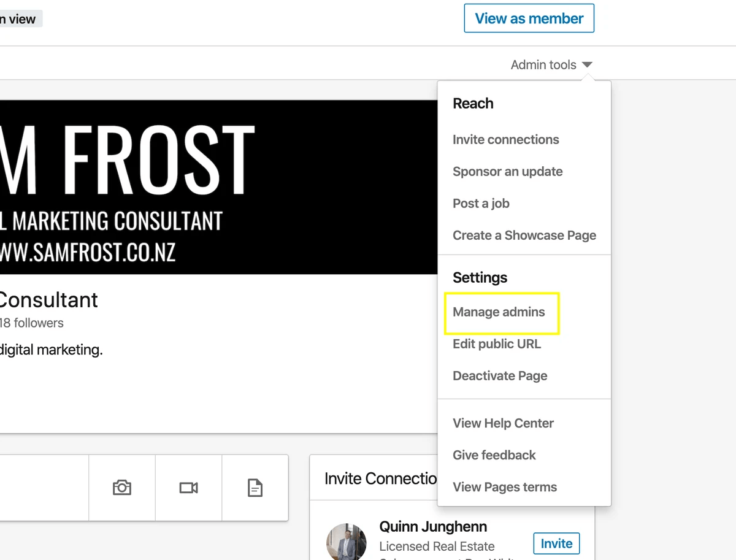
Task: Click the Consultant page title
Action: (49, 300)
